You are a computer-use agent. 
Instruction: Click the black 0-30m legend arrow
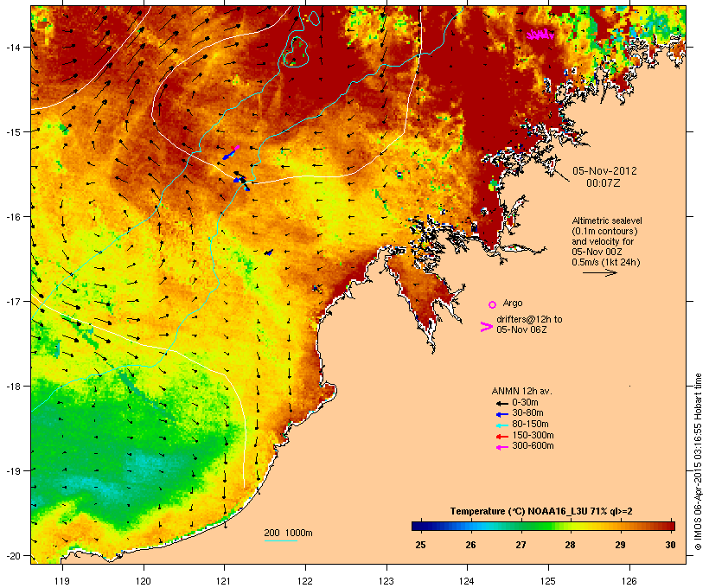click(x=501, y=403)
